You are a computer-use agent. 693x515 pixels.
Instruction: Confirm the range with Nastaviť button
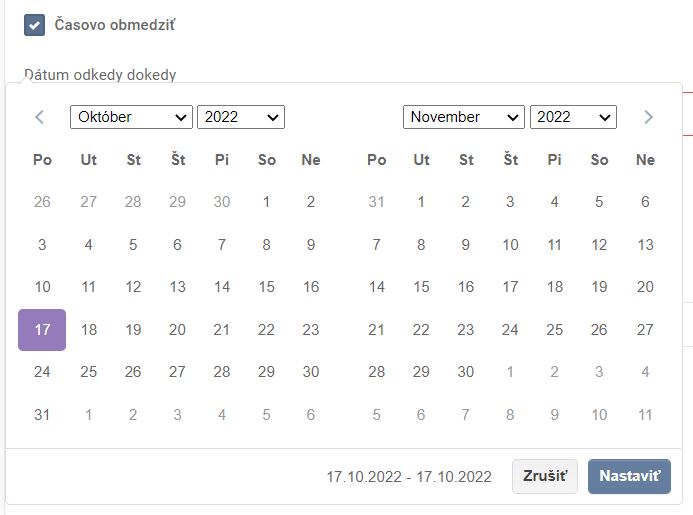pos(629,477)
